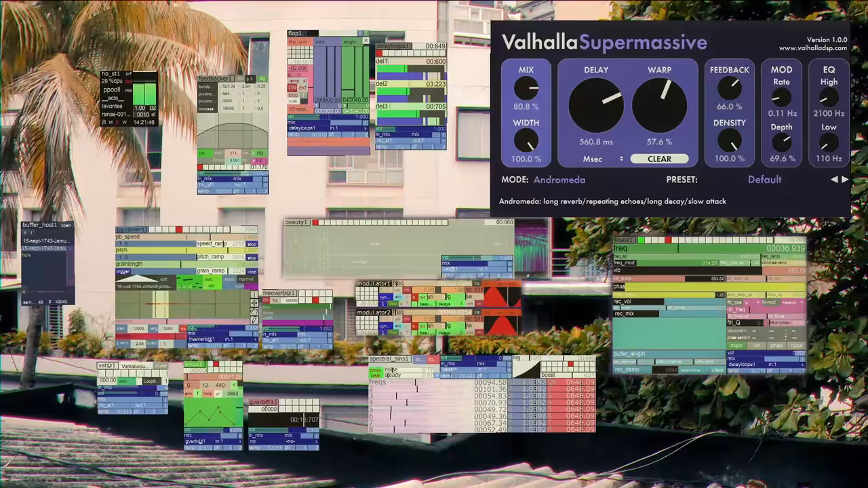Click the red preset slot in gg.rainer1
The height and width of the screenshot is (488, 868).
click(179, 230)
